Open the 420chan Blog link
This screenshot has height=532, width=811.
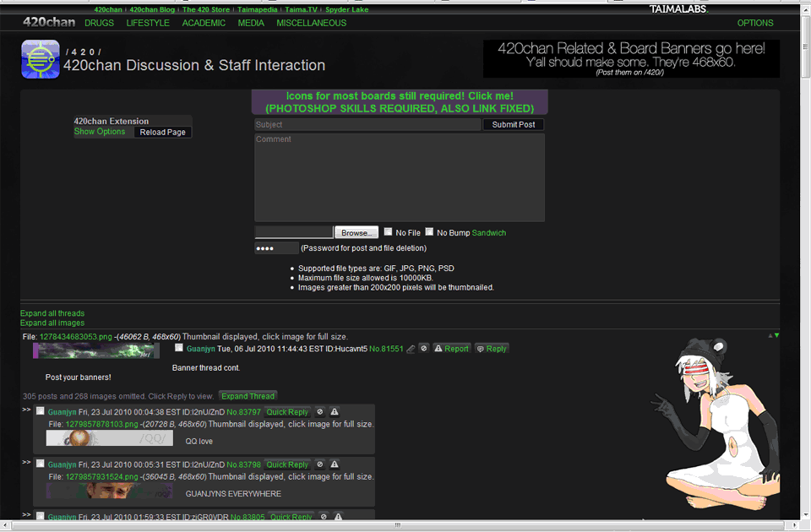point(152,9)
